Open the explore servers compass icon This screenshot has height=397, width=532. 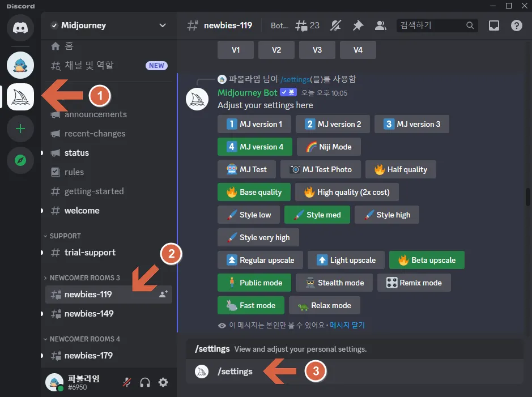click(x=20, y=160)
